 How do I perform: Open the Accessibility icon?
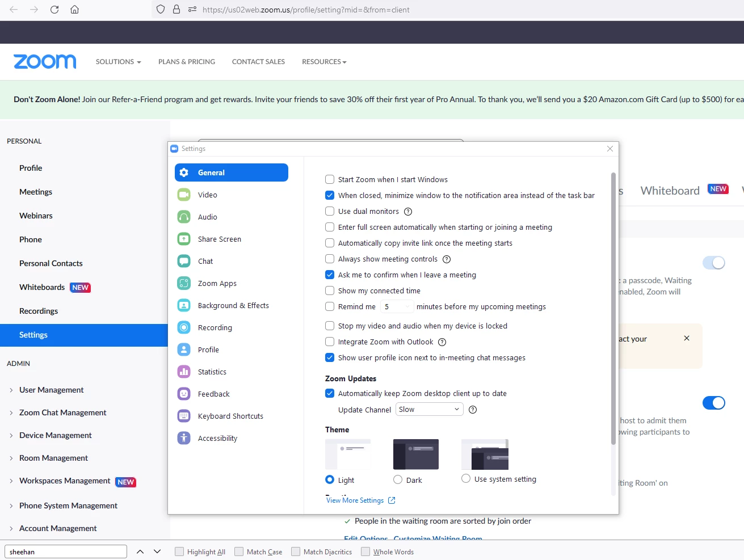184,438
